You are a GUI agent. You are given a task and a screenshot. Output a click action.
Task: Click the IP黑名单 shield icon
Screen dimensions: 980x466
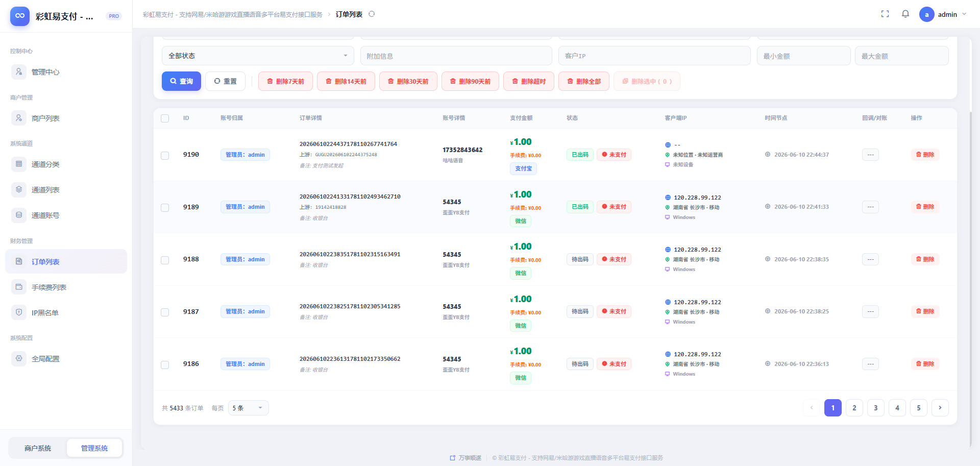point(19,312)
